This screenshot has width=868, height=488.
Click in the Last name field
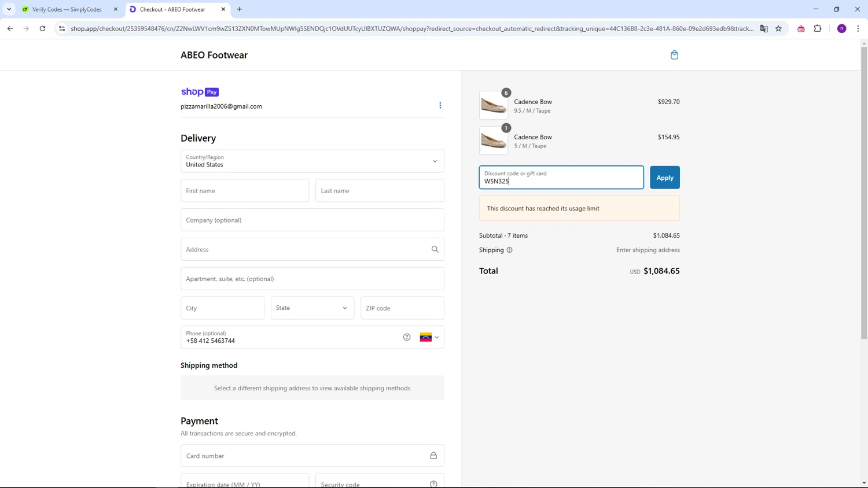tap(380, 191)
